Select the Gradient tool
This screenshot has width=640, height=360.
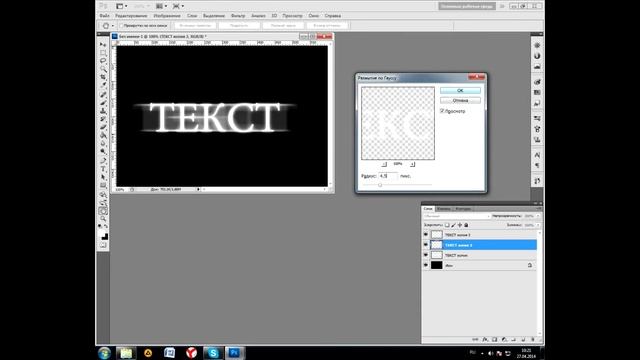[103, 136]
